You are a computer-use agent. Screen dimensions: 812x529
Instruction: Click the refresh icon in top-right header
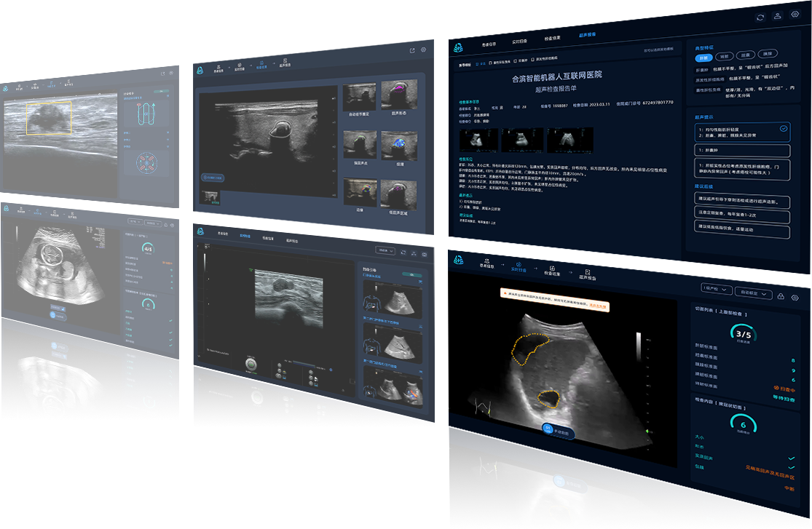(760, 16)
